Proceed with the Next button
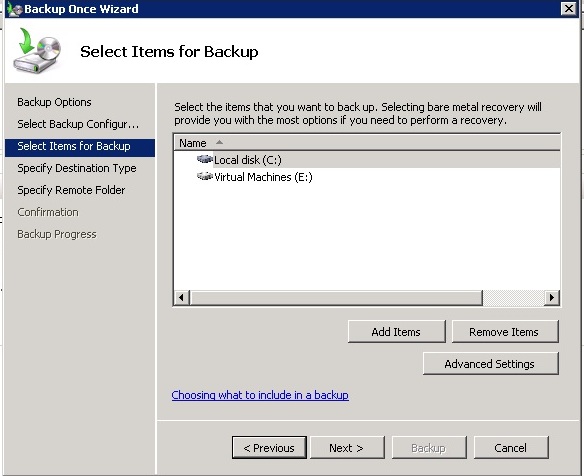 coord(347,447)
